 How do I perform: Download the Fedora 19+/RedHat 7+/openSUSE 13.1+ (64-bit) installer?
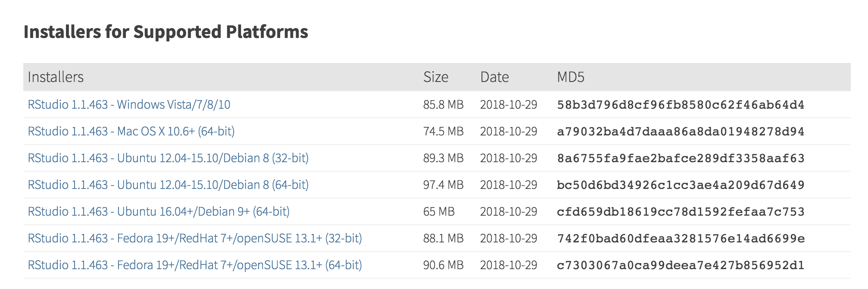195,265
